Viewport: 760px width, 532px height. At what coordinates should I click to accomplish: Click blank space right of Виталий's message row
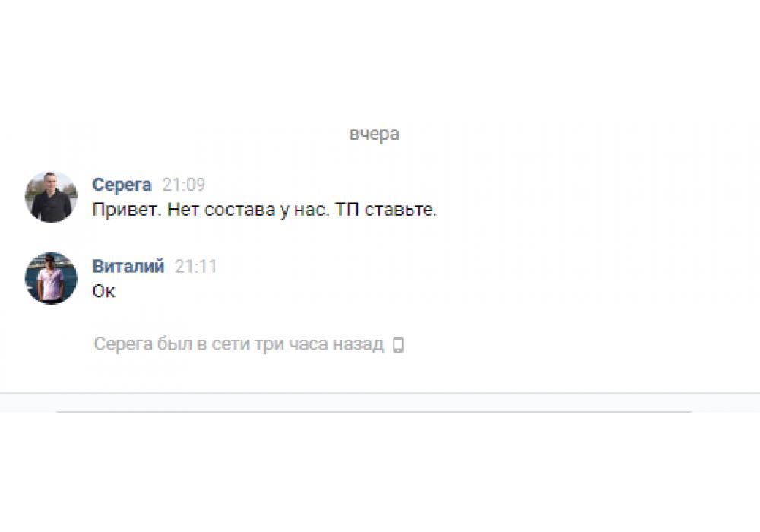tap(485, 280)
